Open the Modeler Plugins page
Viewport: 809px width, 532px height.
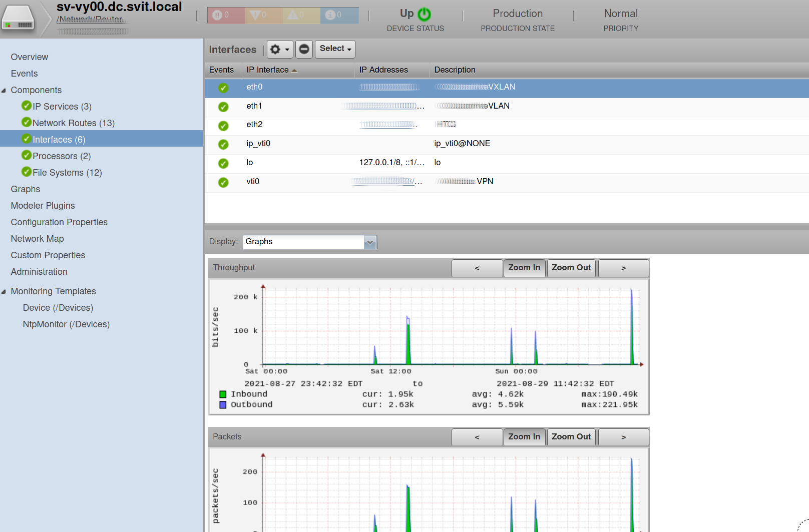[43, 206]
